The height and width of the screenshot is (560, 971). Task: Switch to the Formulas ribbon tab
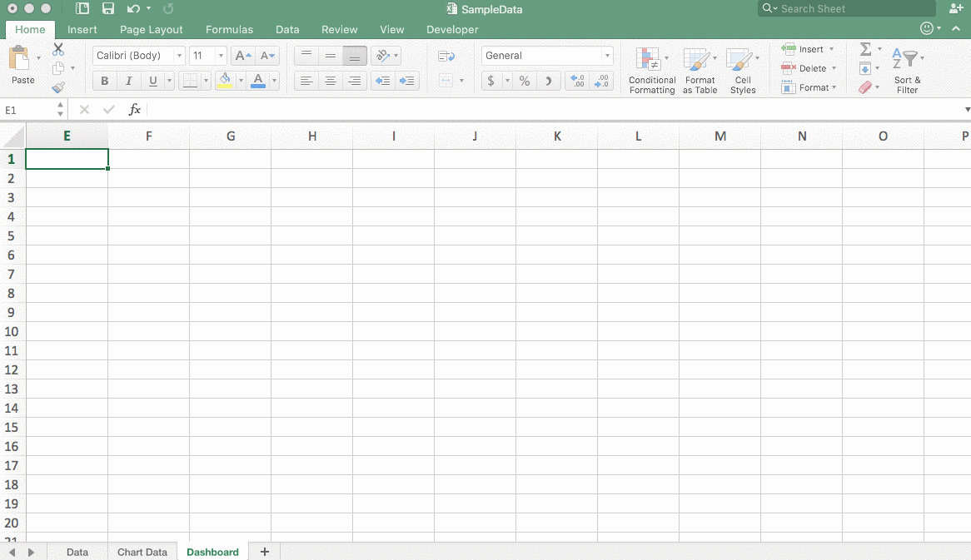[229, 29]
